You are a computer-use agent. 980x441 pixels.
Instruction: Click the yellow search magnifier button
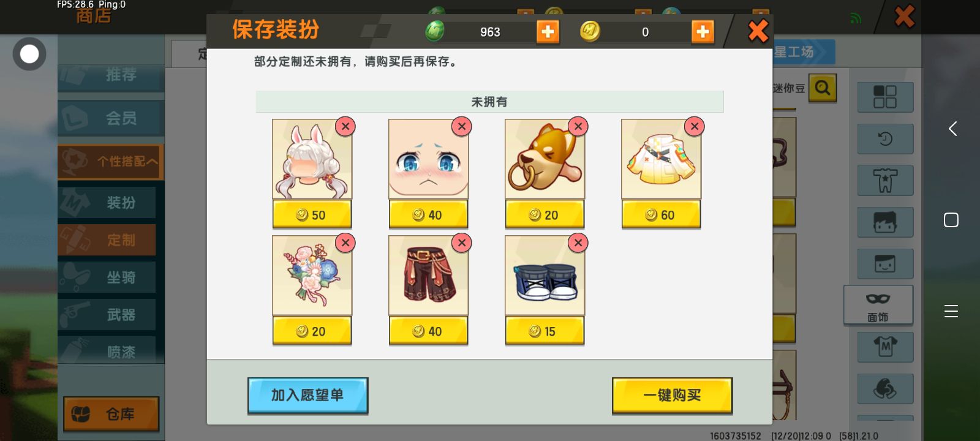point(823,88)
